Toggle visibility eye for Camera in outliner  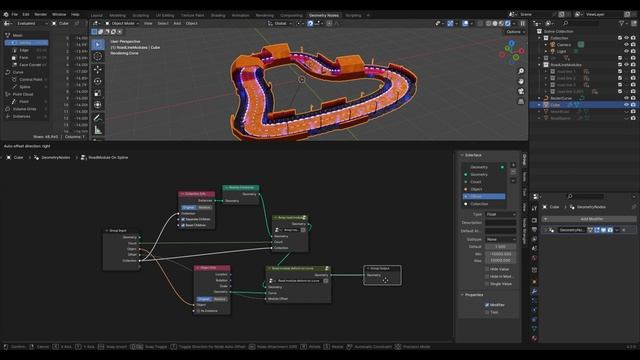coord(626,44)
